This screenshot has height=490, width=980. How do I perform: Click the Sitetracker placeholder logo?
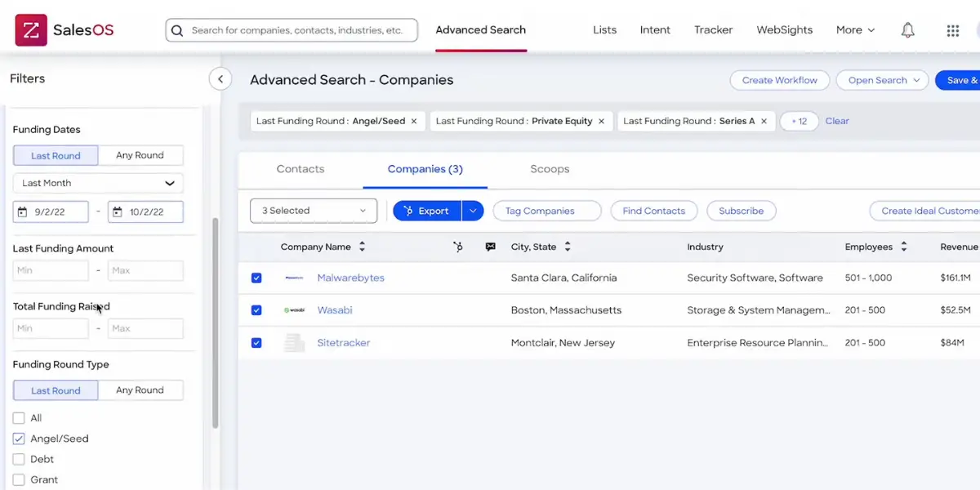(x=294, y=343)
